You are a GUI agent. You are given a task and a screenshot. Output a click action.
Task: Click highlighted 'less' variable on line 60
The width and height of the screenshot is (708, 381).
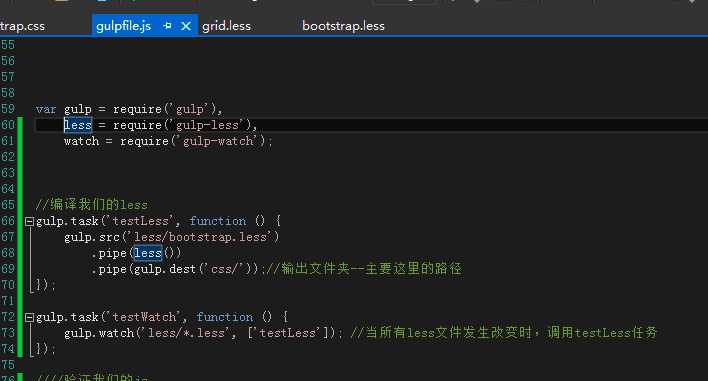pos(78,125)
